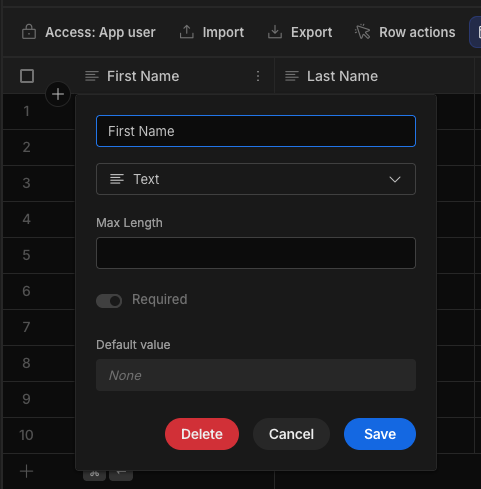Open the Row actions menu

[405, 32]
